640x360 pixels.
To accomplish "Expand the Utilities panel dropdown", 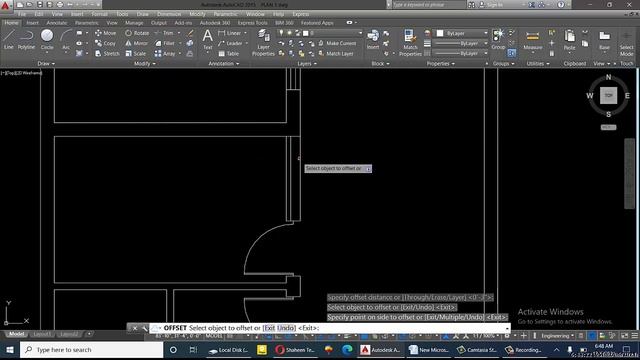I will 538,64.
